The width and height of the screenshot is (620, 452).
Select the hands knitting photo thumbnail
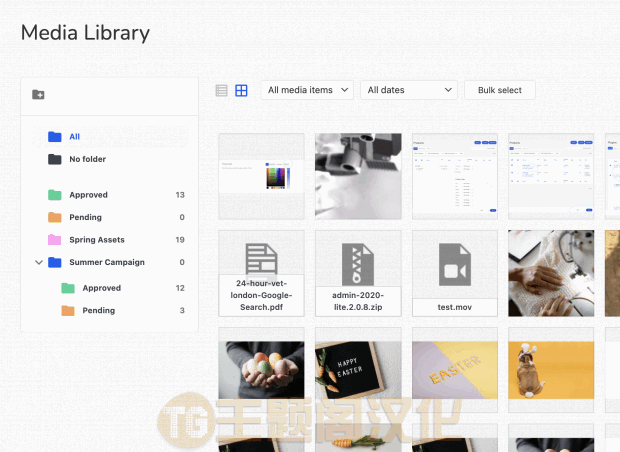(551, 273)
